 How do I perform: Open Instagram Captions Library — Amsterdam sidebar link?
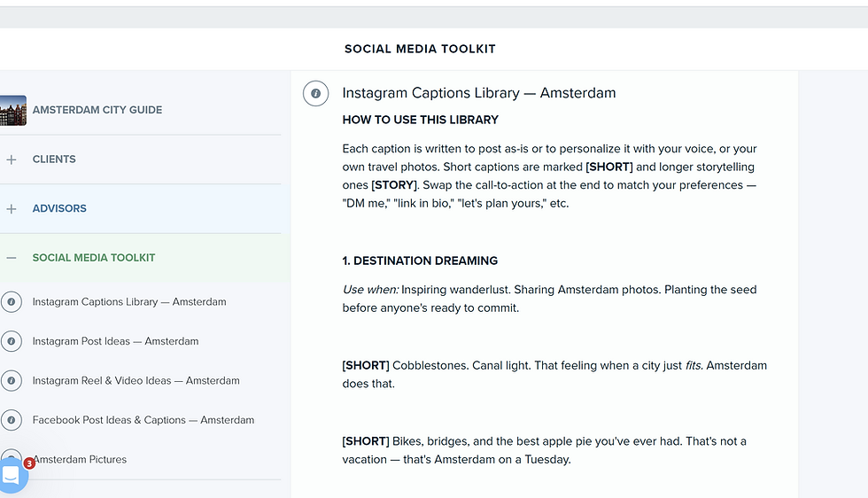[x=129, y=302]
